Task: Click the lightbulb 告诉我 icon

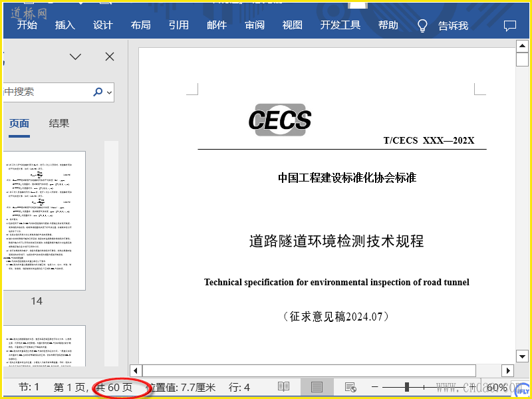Action: 422,25
